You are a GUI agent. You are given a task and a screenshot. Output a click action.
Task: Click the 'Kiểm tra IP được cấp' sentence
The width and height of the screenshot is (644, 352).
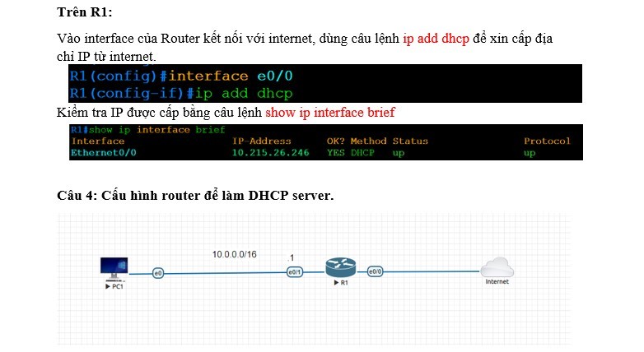point(226,113)
